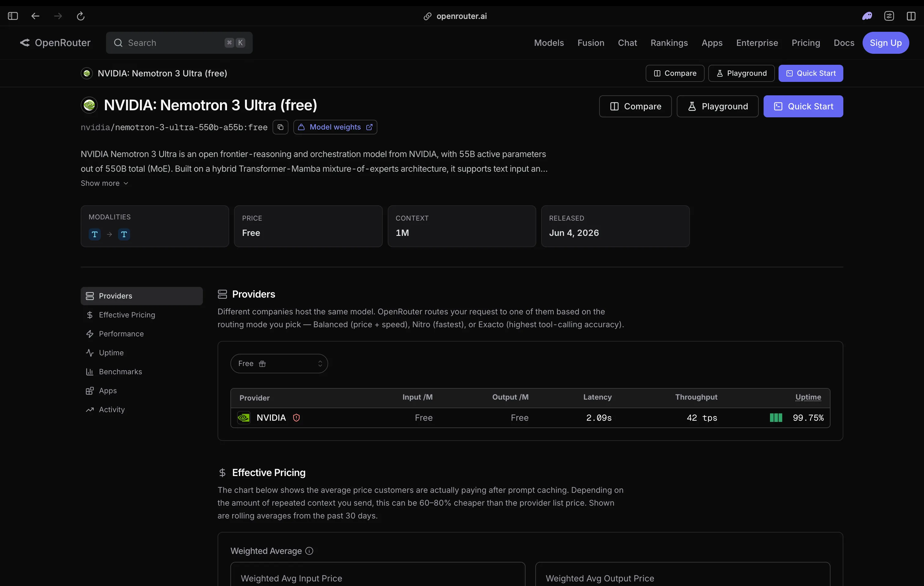This screenshot has width=924, height=586.
Task: Toggle the browser split view icon
Action: (911, 16)
